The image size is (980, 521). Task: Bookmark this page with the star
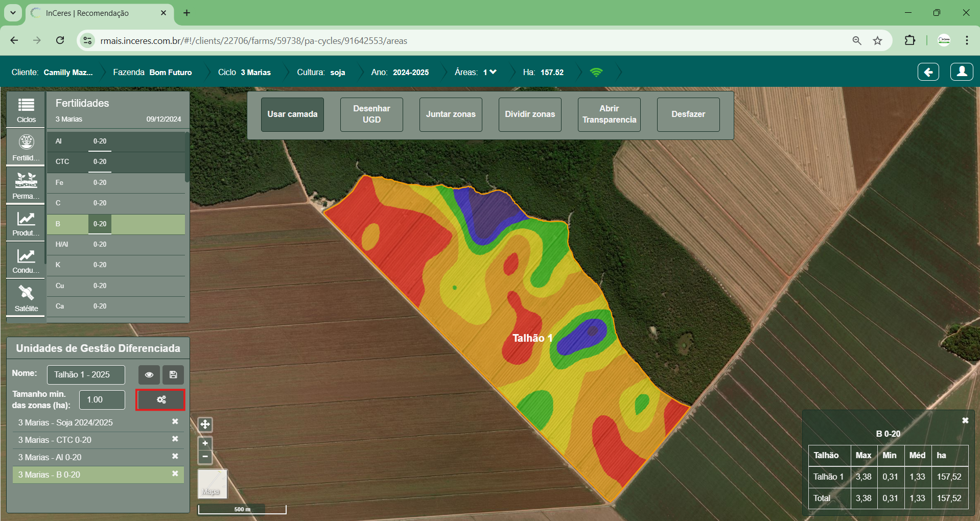[x=878, y=41]
